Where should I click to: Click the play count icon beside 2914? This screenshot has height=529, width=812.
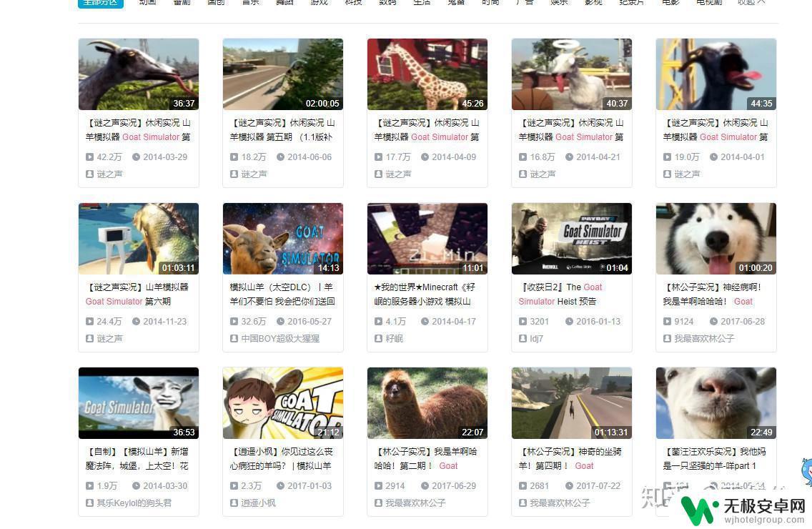pyautogui.click(x=379, y=486)
